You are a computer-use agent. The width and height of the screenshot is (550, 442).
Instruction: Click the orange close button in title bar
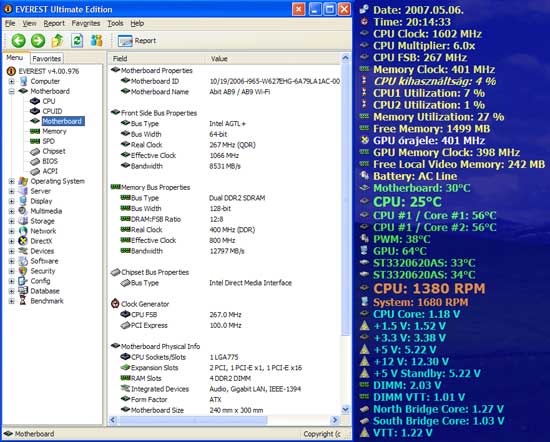pyautogui.click(x=299, y=9)
